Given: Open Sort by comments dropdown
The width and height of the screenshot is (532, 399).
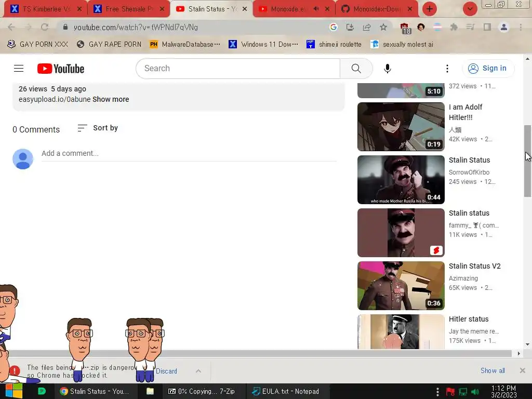Looking at the screenshot, I should coord(98,128).
